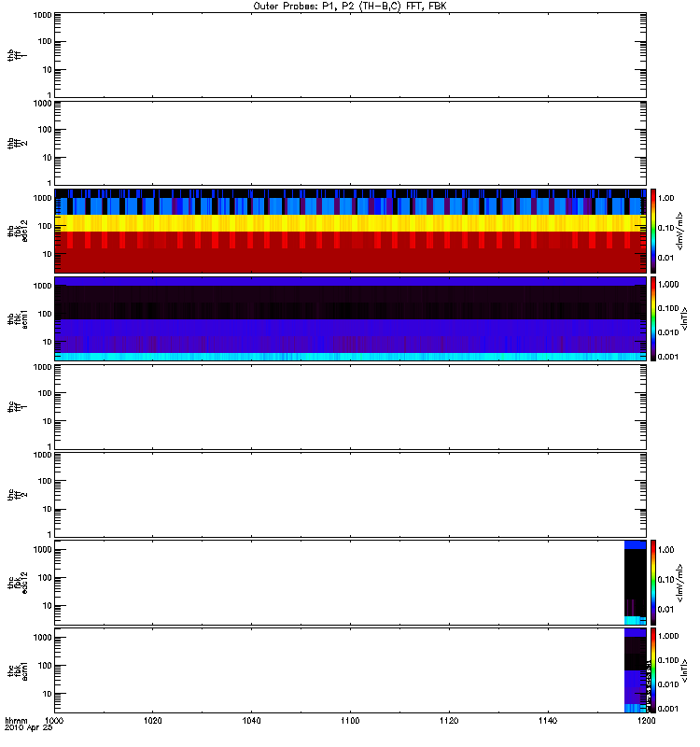Click the 0.001 label on thb scm1 color bar
The image size is (700, 747).
pos(668,357)
